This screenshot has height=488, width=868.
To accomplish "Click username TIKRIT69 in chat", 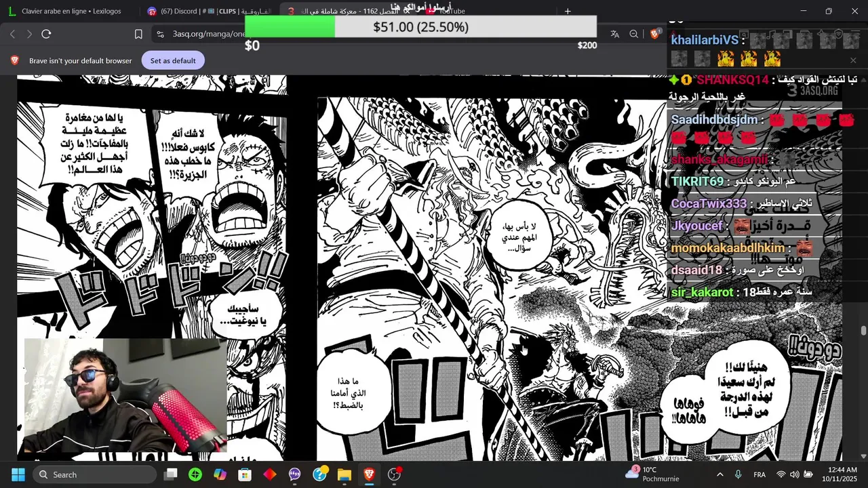I will 697,182.
